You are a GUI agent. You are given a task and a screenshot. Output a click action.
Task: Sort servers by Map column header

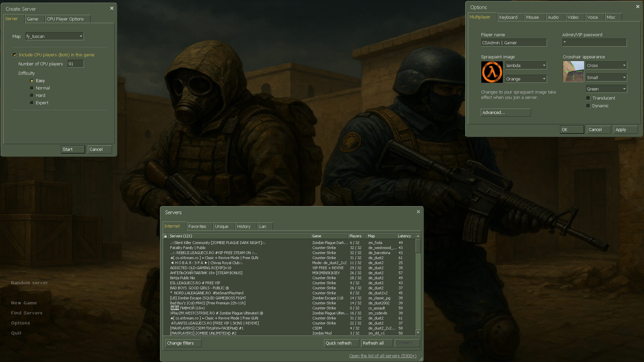click(x=381, y=236)
